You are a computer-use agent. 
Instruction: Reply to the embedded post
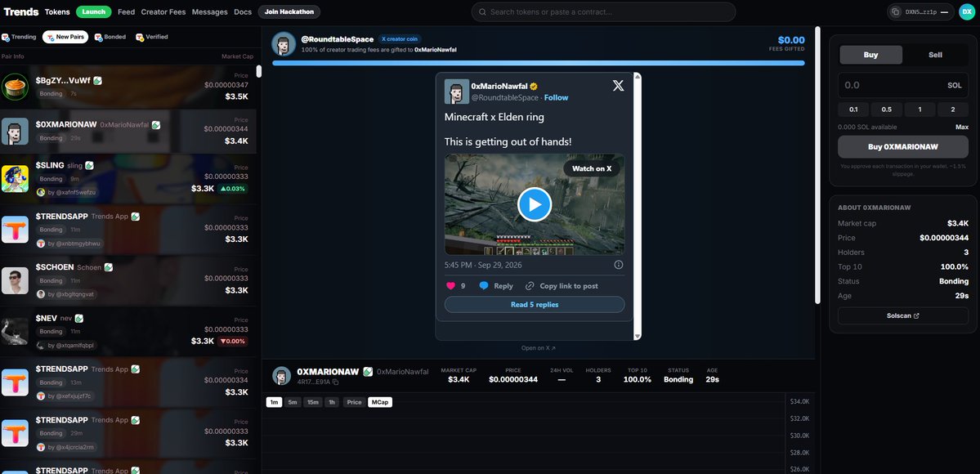pyautogui.click(x=496, y=286)
